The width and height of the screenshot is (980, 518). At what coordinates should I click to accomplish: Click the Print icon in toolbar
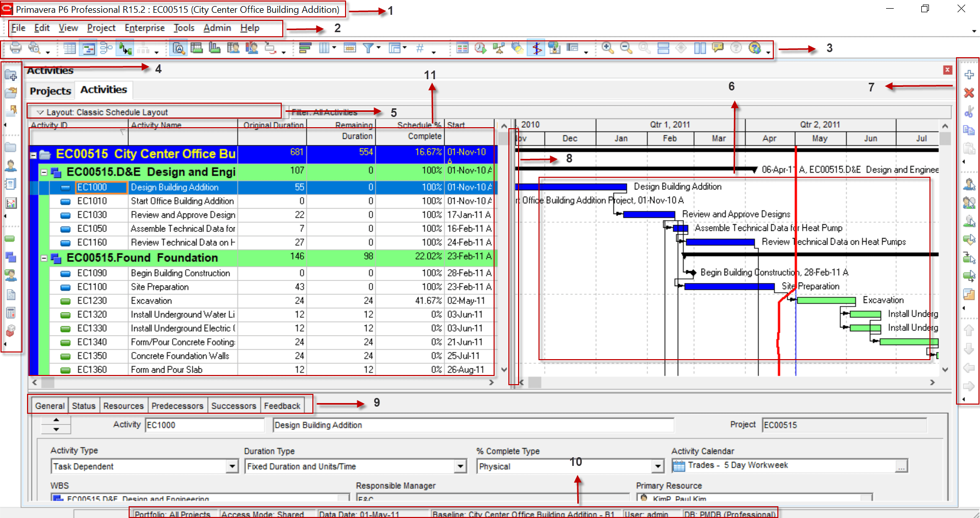pos(16,48)
